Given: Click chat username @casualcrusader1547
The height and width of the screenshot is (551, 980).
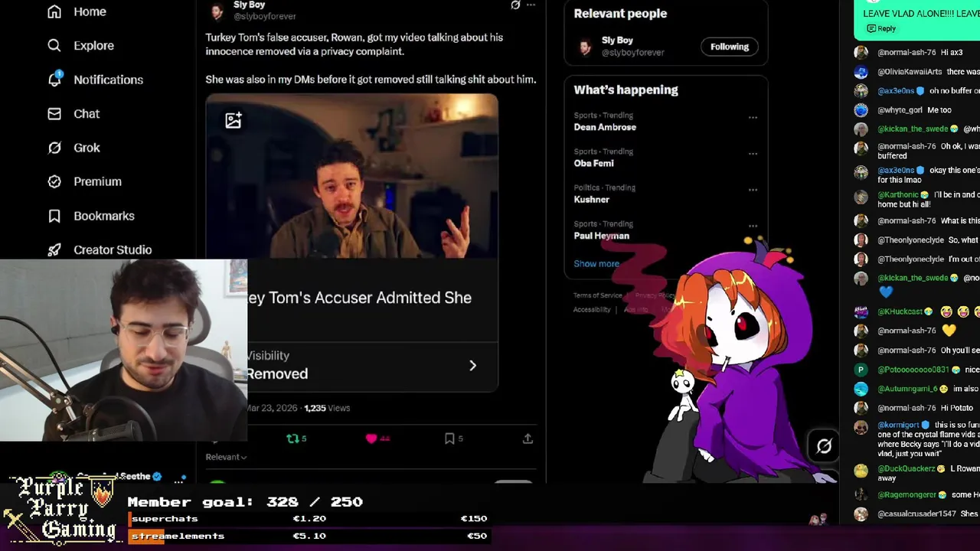Looking at the screenshot, I should (x=917, y=514).
